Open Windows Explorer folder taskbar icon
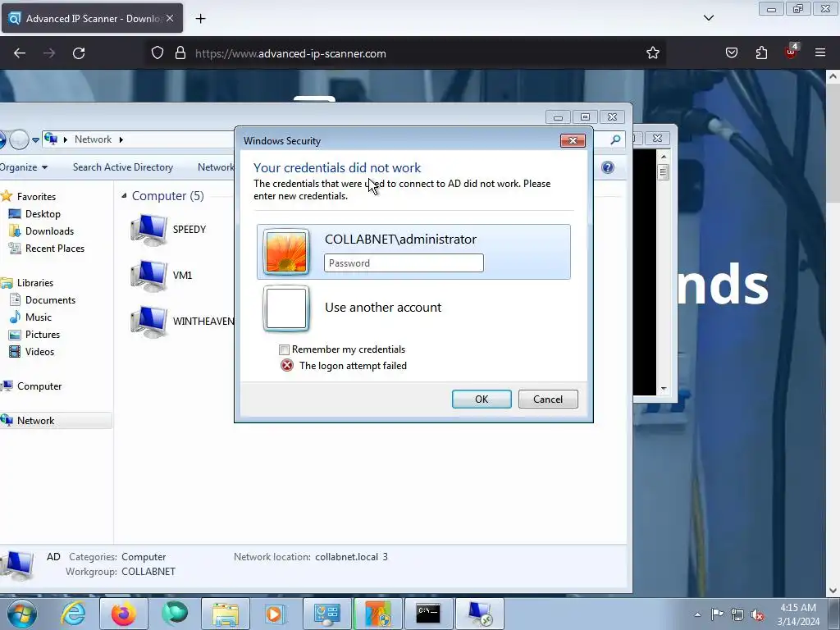Viewport: 840px width, 630px height. pos(225,614)
